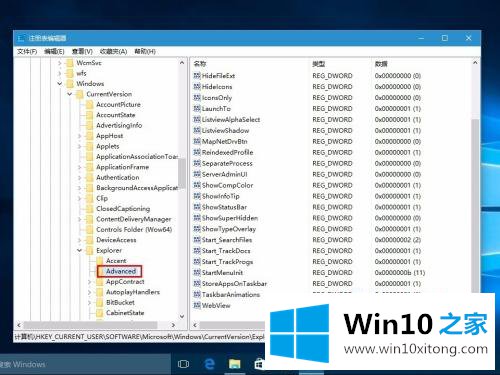The width and height of the screenshot is (500, 375).
Task: Select the ClosedCaptioning key
Action: coord(123,209)
